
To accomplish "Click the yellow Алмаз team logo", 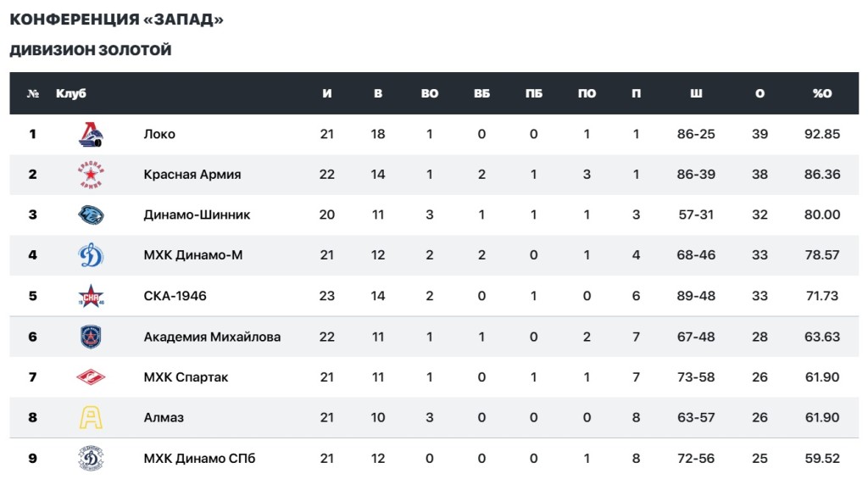I will click(x=91, y=418).
